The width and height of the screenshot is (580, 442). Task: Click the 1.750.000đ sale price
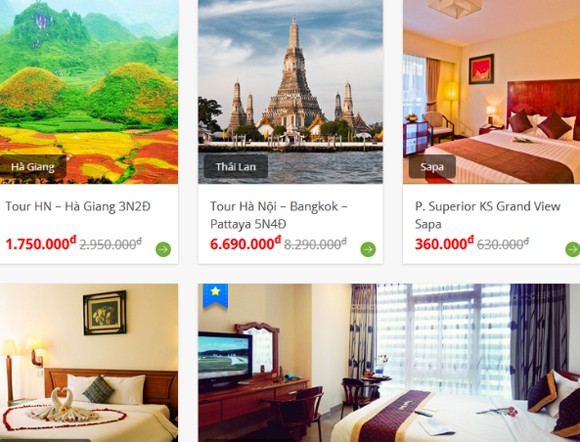coord(41,244)
